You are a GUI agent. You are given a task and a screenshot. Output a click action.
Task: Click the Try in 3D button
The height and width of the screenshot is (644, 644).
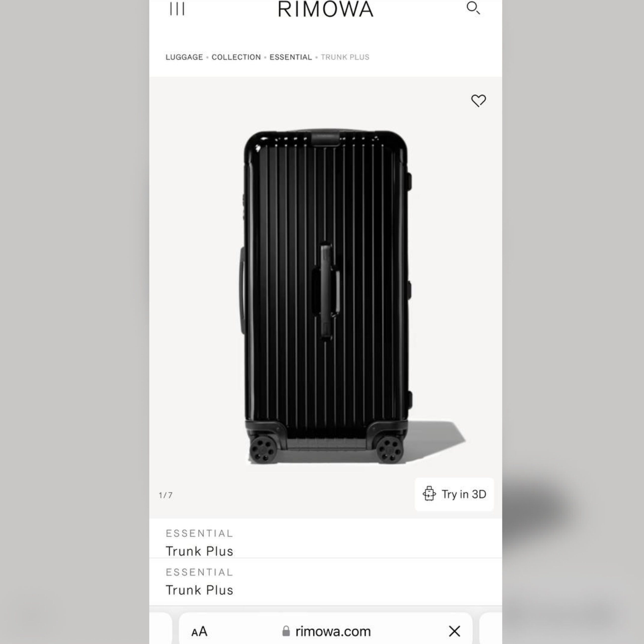(454, 494)
